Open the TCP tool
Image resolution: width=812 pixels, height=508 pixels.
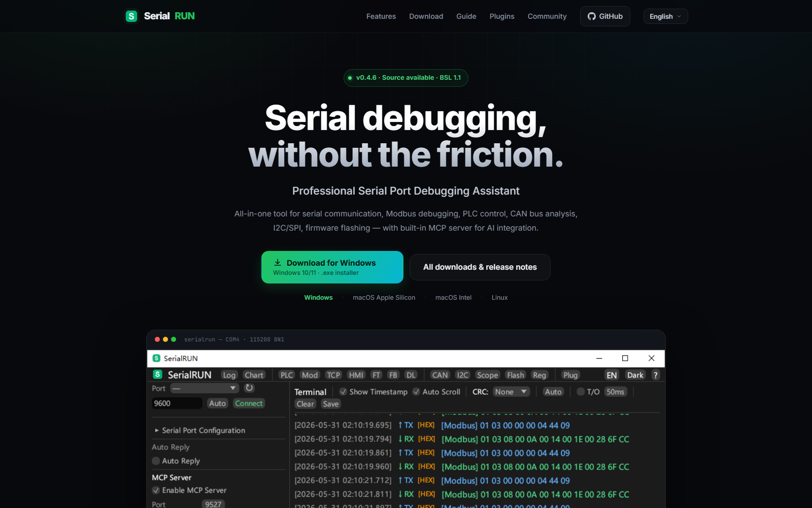[333, 375]
